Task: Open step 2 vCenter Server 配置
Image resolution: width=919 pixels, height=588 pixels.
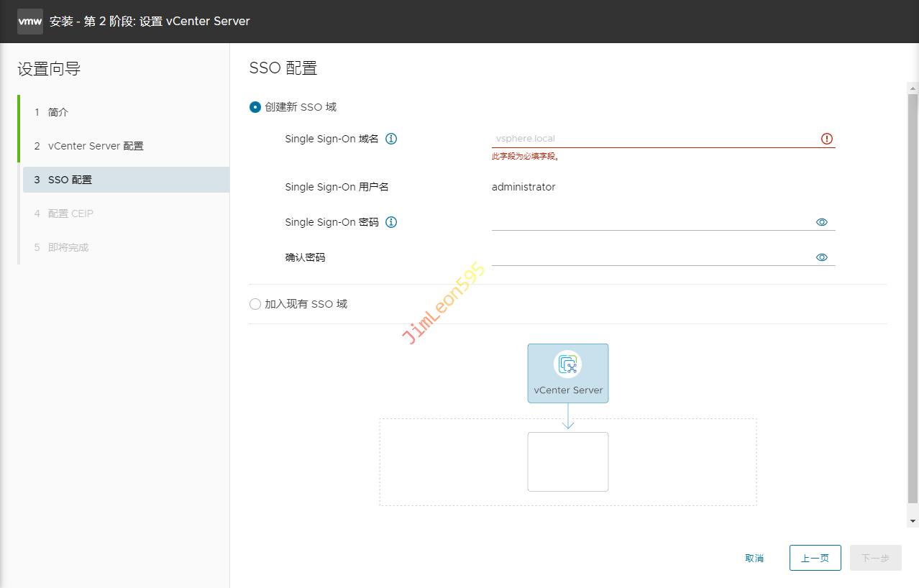Action: click(96, 146)
